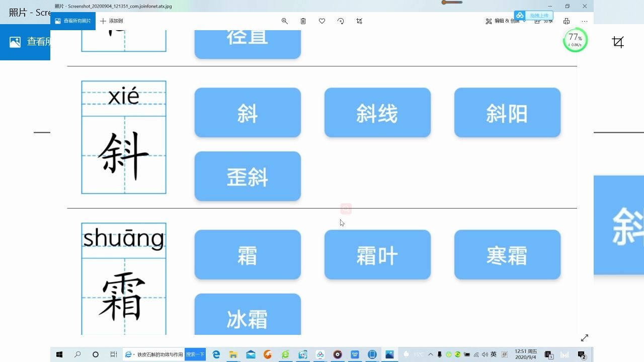Click the 冰霜 word card
The height and width of the screenshot is (362, 644).
pyautogui.click(x=248, y=314)
